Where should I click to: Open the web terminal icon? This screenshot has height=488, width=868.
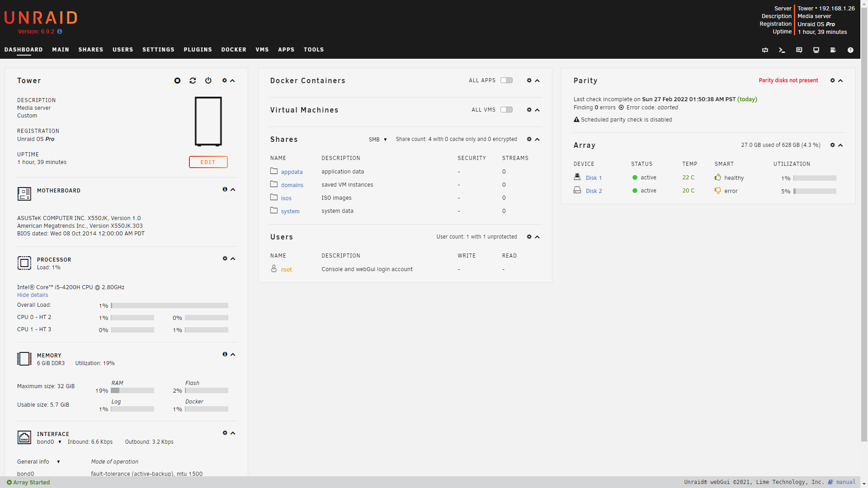(782, 50)
